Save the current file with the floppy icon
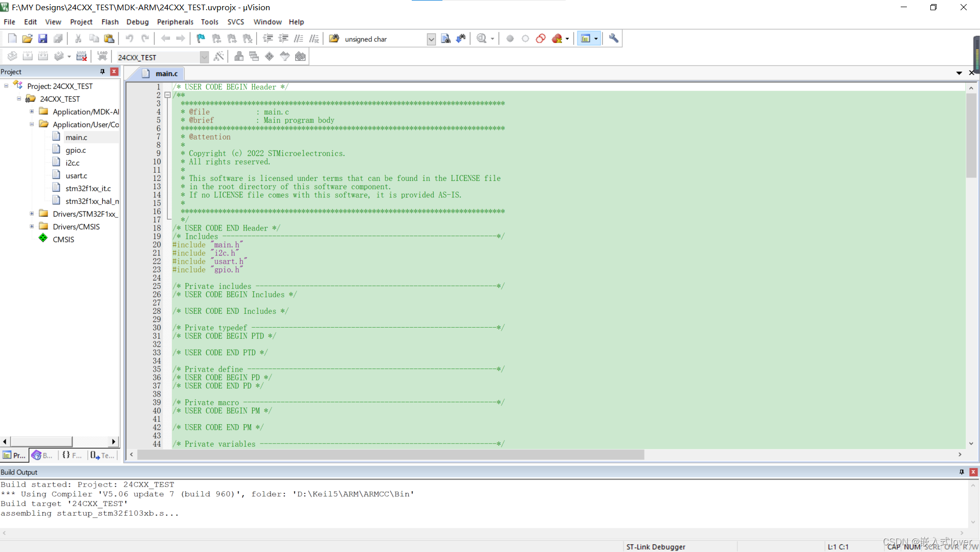The height and width of the screenshot is (552, 980). coord(42,39)
